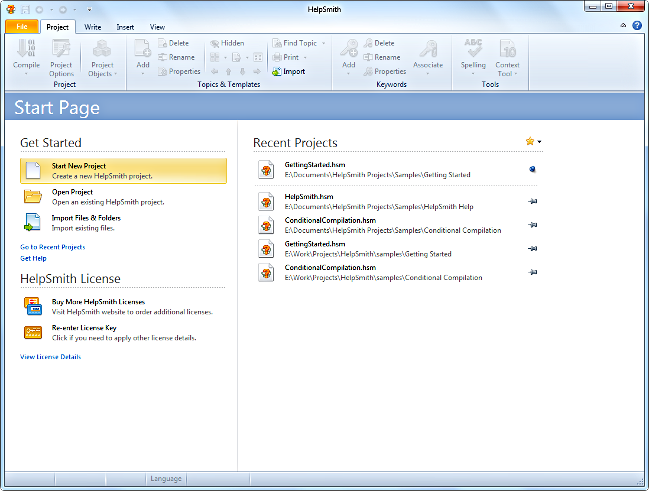Open the Context Tool icon
Screen dimensions: 649x491
tap(507, 49)
